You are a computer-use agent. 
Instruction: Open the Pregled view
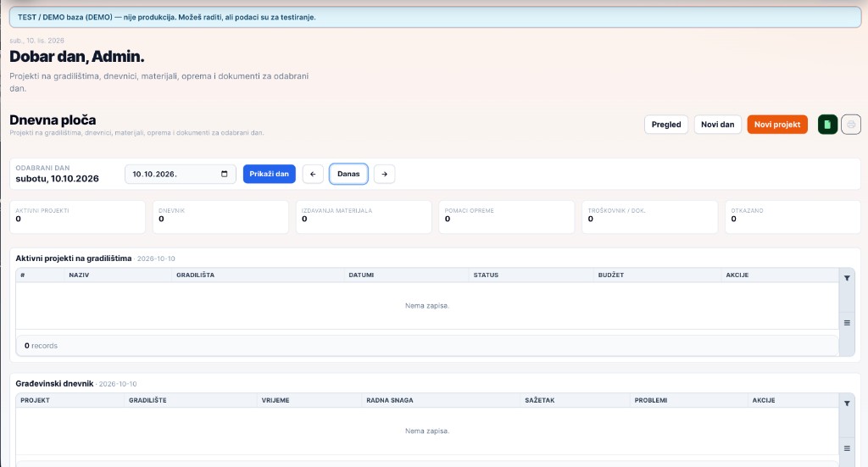point(666,125)
